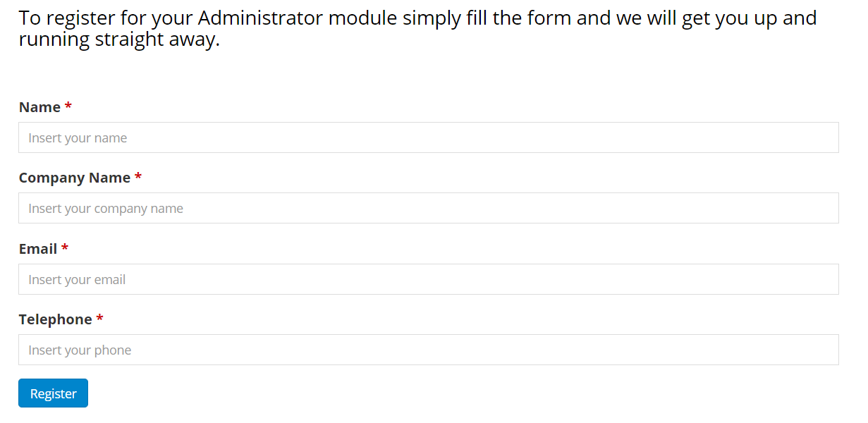This screenshot has height=423, width=868.
Task: Click red asterisk next to Email
Action: click(x=65, y=247)
